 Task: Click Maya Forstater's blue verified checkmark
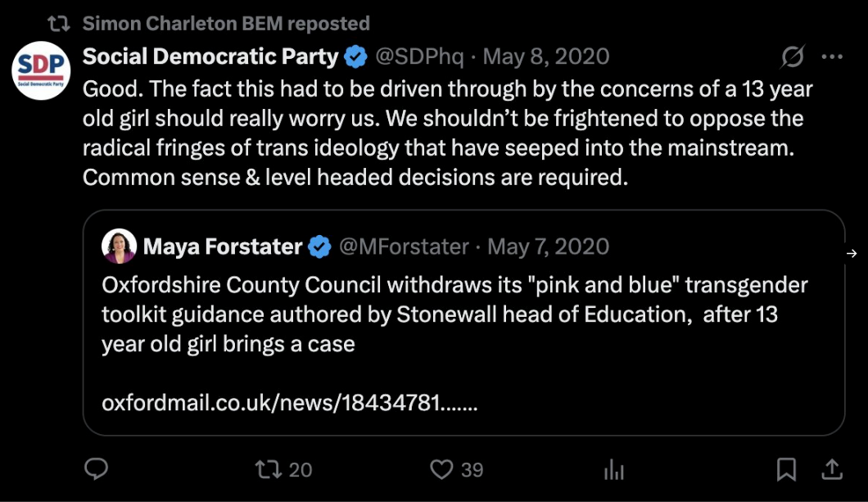(320, 246)
